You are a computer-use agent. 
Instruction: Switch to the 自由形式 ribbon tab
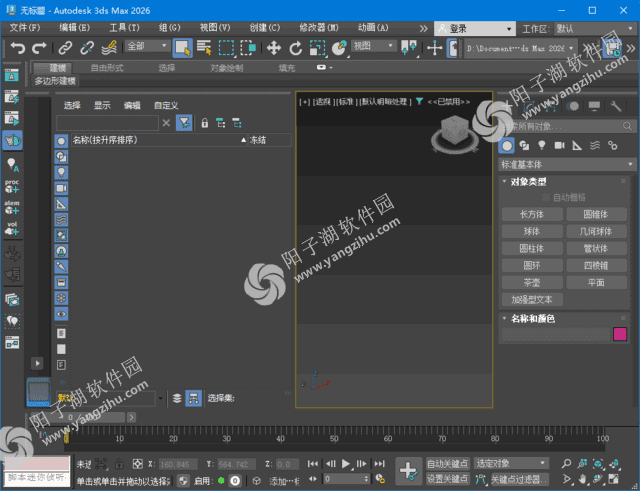click(x=107, y=68)
